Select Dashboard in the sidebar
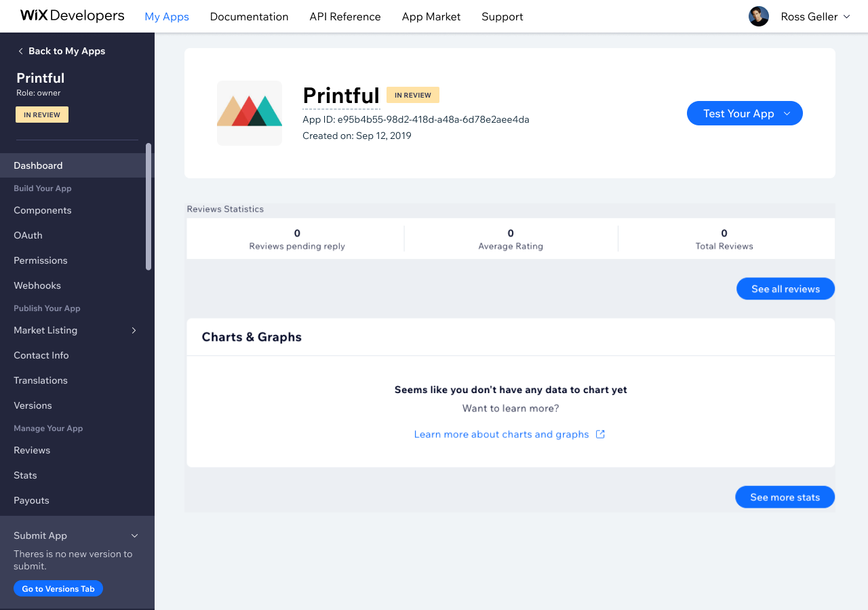Image resolution: width=868 pixels, height=610 pixels. pos(77,165)
